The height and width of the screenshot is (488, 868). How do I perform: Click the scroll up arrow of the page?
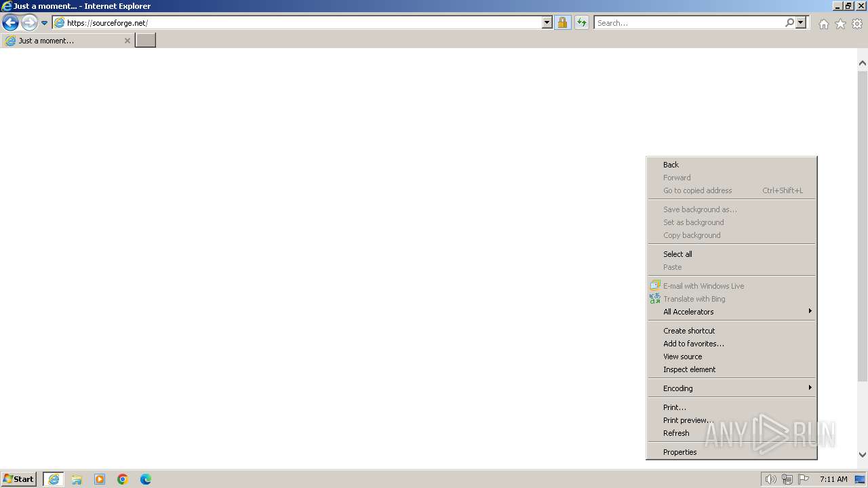pos(863,63)
